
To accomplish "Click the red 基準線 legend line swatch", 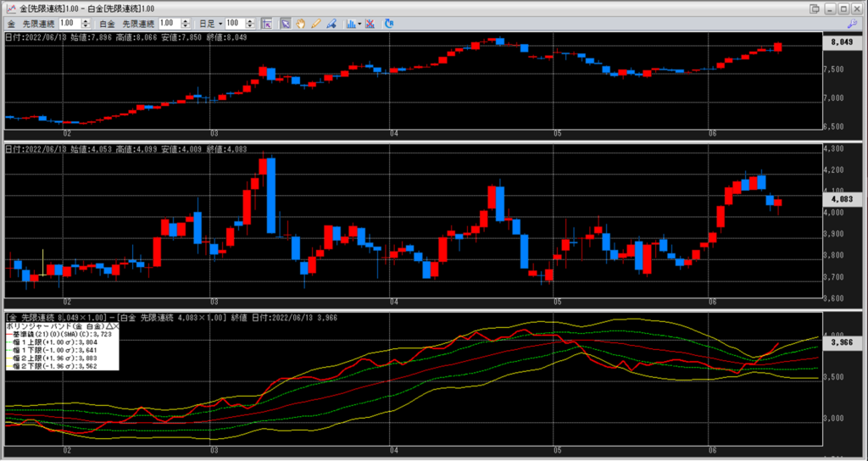I will coord(10,334).
